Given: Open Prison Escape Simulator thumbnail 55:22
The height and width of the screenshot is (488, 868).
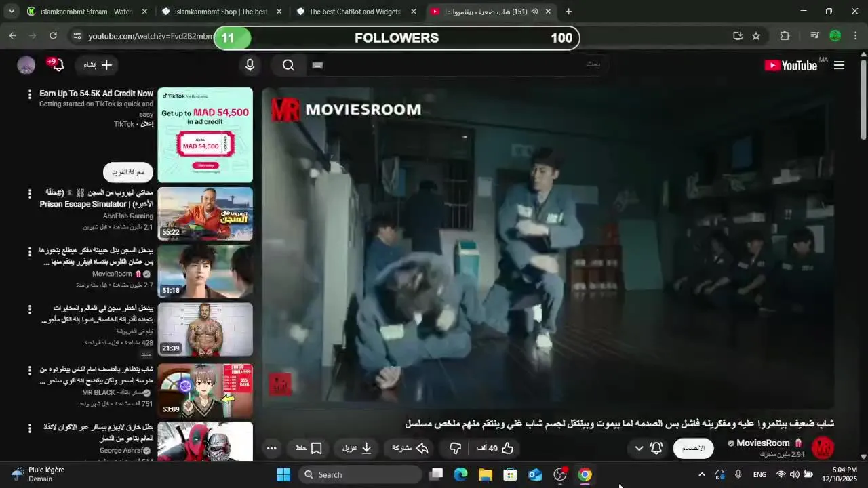Looking at the screenshot, I should pyautogui.click(x=205, y=213).
